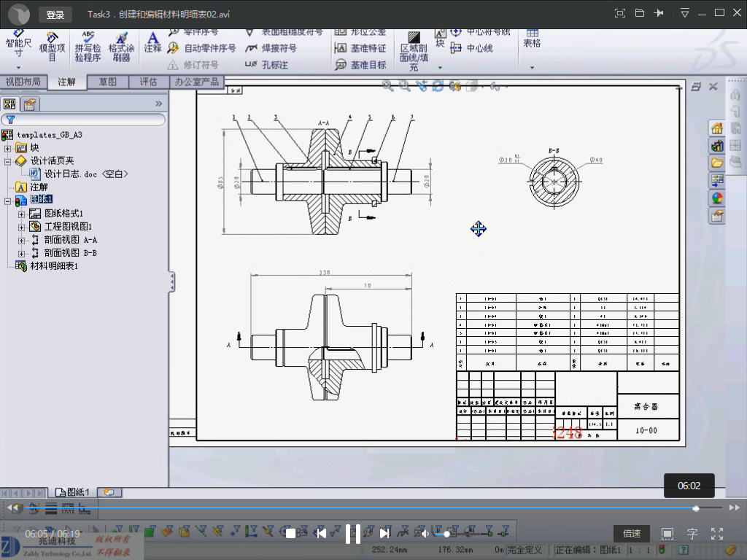Mute the player volume
747x560 pixels.
point(425,534)
